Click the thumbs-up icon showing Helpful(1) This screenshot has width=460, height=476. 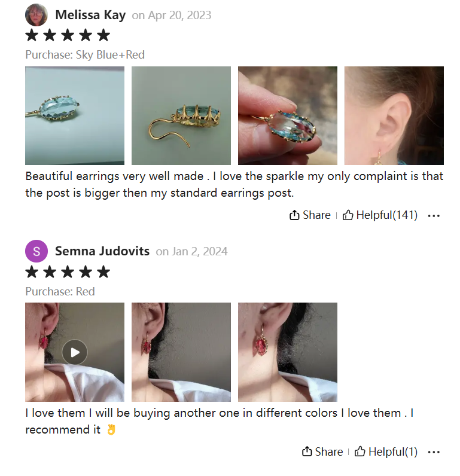(360, 451)
